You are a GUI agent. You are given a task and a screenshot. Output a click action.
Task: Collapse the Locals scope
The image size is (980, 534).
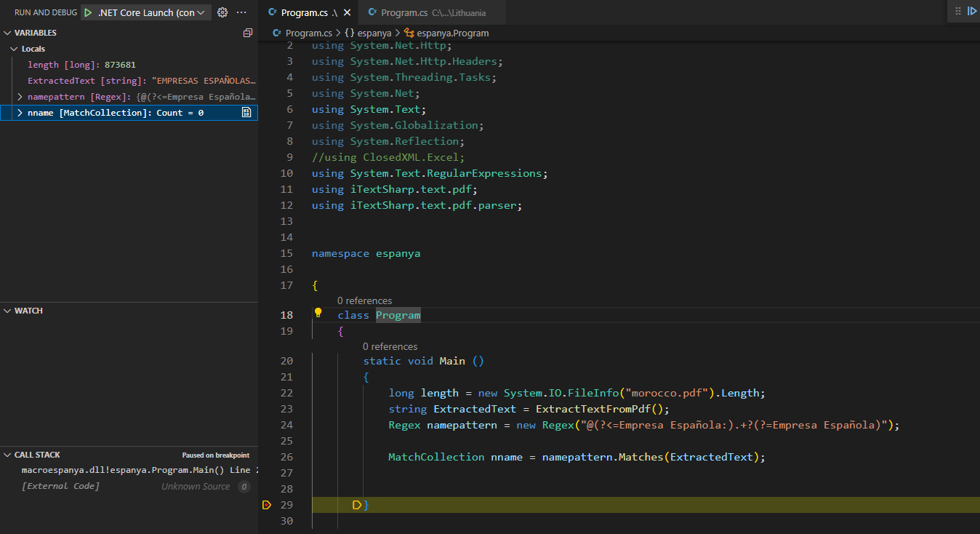pyautogui.click(x=13, y=49)
